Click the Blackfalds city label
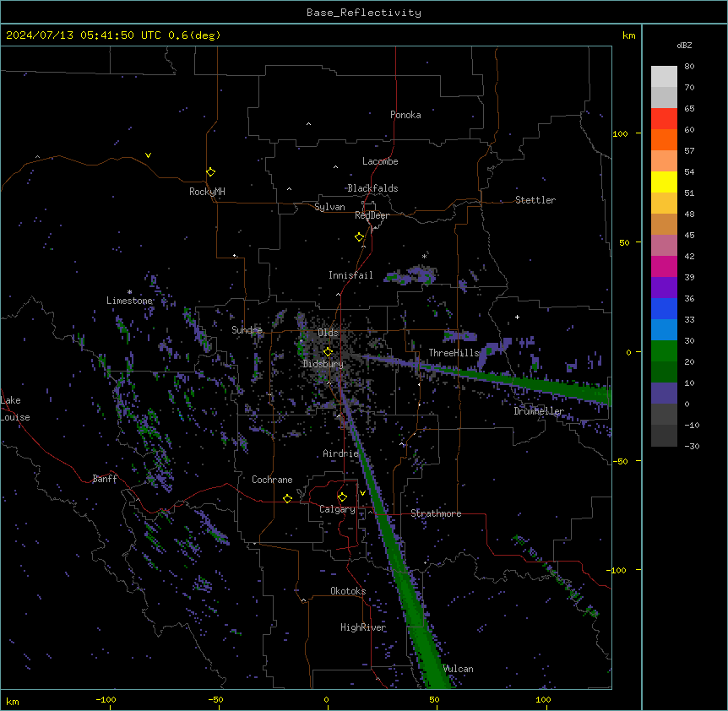 [x=372, y=188]
